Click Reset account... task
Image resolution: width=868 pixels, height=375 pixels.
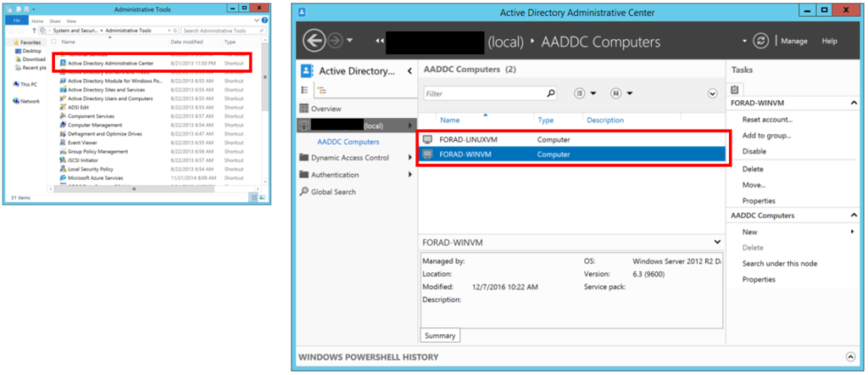(x=767, y=119)
